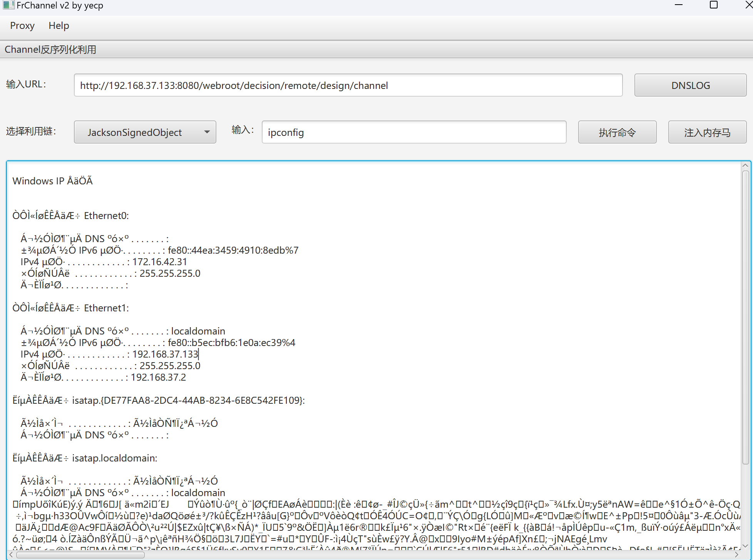The width and height of the screenshot is (753, 560).
Task: Click vertical scrollbar down arrow in output
Action: pyautogui.click(x=745, y=546)
